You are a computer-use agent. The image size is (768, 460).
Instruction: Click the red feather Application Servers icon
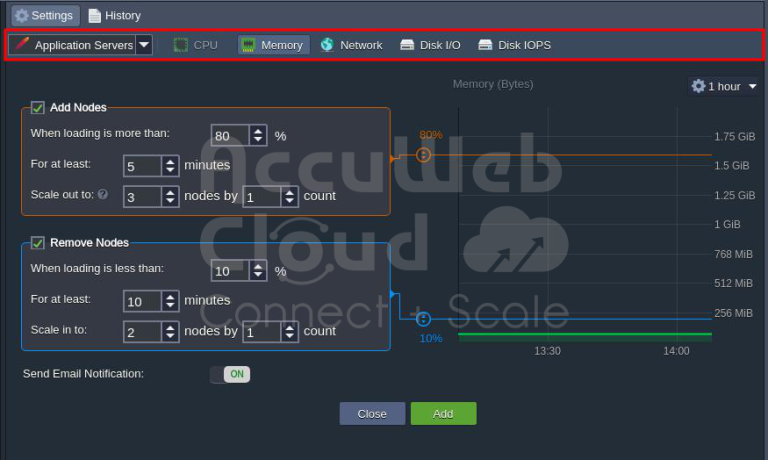click(x=22, y=45)
